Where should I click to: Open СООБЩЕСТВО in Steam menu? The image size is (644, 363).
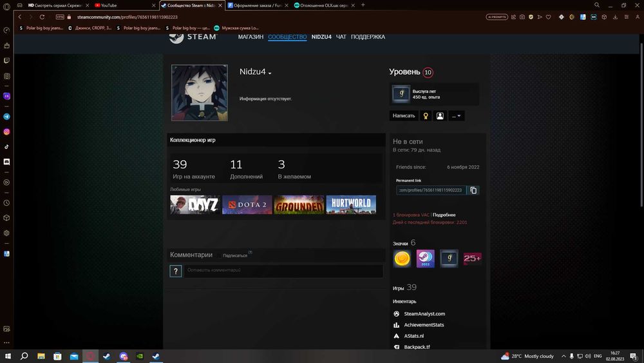287,37
